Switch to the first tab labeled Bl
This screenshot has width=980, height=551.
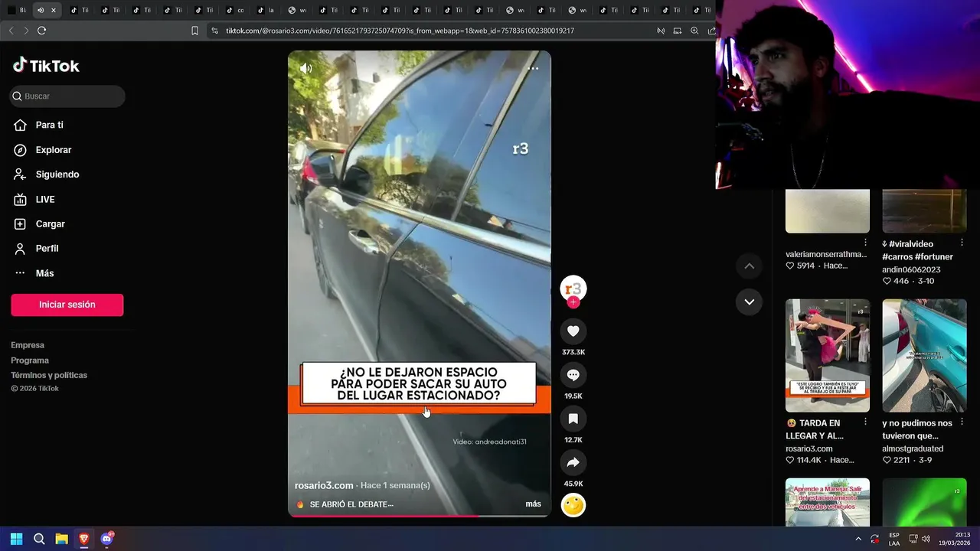[x=16, y=10]
